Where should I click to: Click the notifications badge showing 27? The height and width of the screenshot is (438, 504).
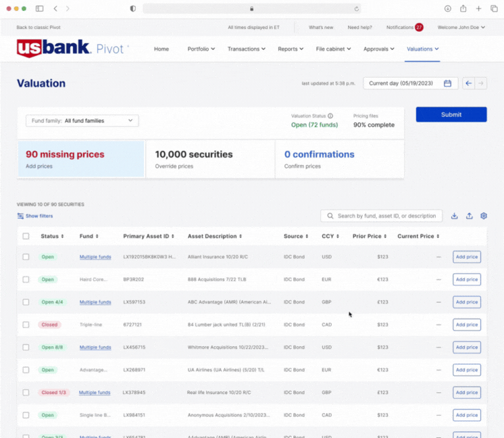419,27
